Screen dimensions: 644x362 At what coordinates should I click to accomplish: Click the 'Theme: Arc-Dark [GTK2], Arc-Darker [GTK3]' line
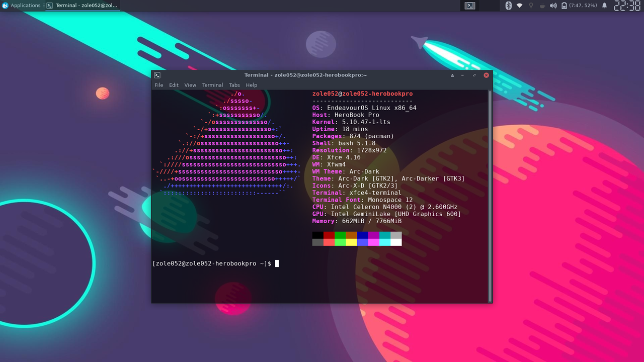coord(388,178)
